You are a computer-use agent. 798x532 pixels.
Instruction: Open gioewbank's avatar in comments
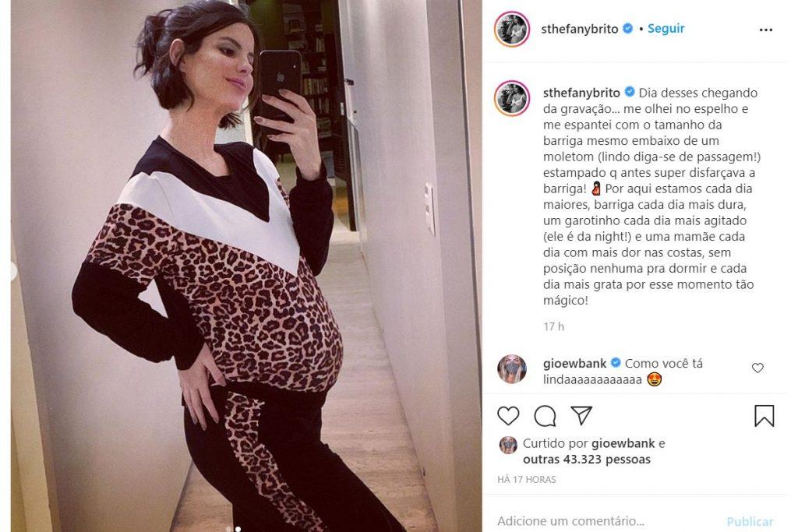coord(512,368)
